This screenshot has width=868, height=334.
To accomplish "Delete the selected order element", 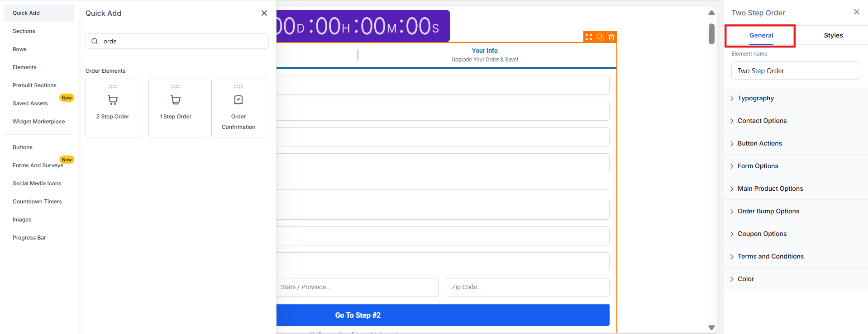I will pyautogui.click(x=611, y=37).
